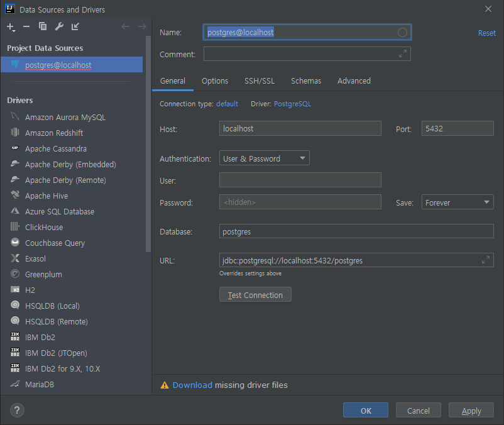
Task: Switch to the SSH/SSL tab
Action: (260, 80)
